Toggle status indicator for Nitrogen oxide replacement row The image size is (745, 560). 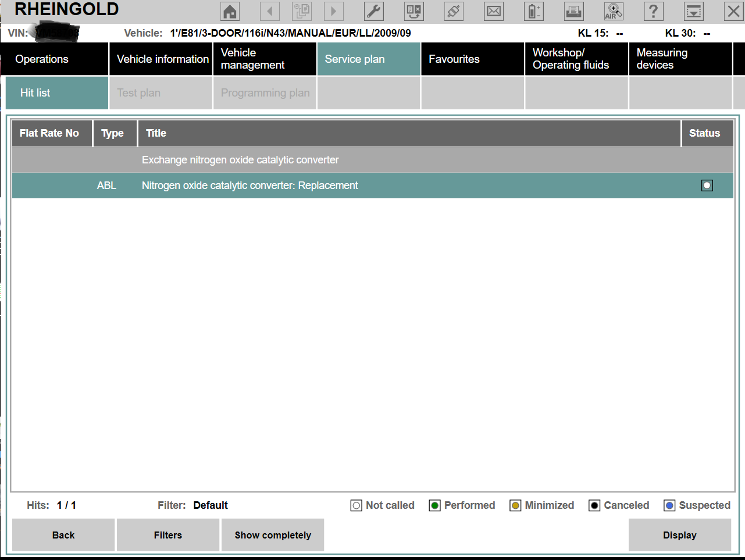[x=707, y=186]
